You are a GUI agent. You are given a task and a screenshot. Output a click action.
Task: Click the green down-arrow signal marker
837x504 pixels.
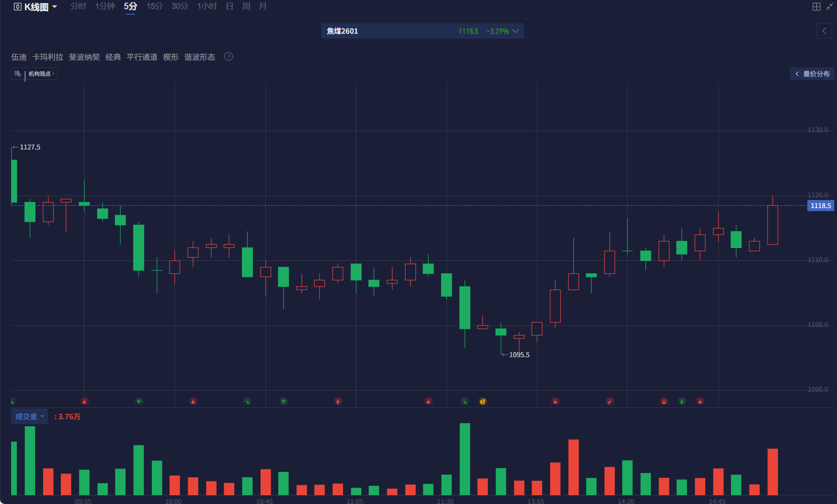pyautogui.click(x=682, y=402)
